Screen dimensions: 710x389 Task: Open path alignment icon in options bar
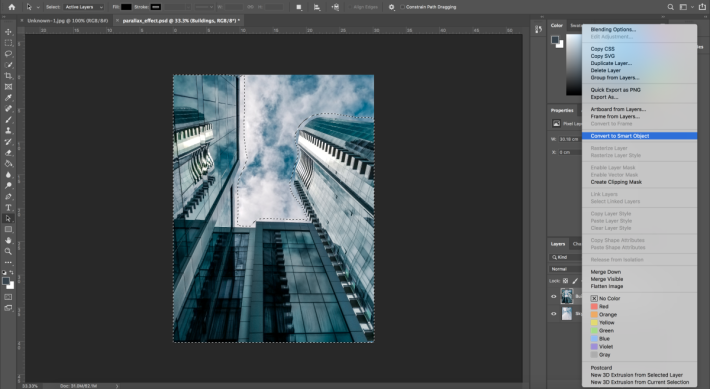(317, 7)
